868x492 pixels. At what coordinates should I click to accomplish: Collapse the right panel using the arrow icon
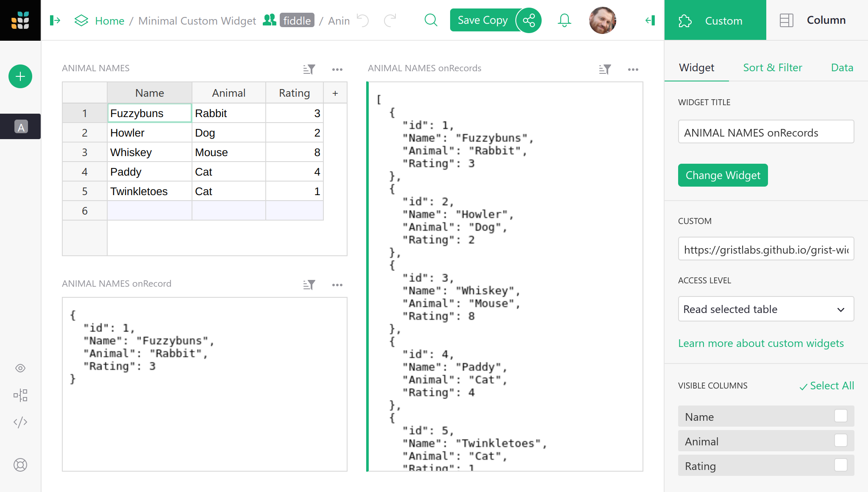pos(650,20)
